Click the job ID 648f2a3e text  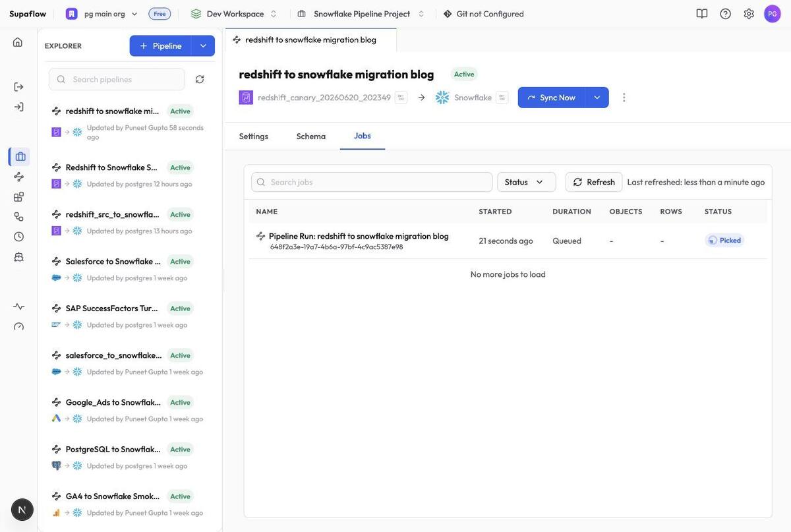tap(336, 247)
